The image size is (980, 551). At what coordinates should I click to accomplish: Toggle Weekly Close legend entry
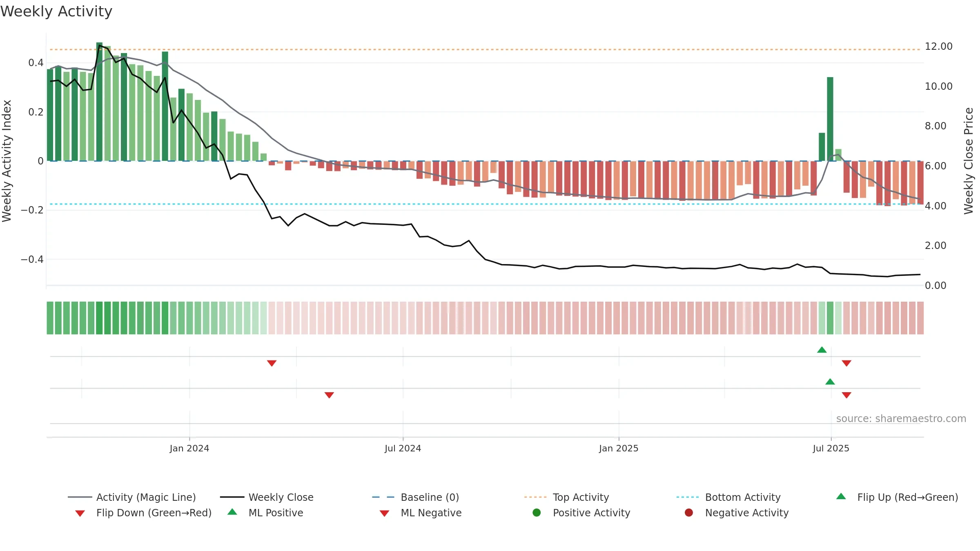(x=267, y=497)
